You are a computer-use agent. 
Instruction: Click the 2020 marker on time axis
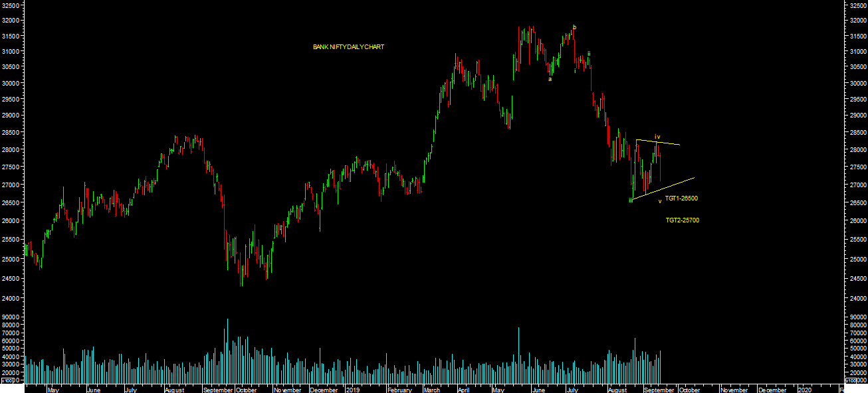tap(804, 390)
